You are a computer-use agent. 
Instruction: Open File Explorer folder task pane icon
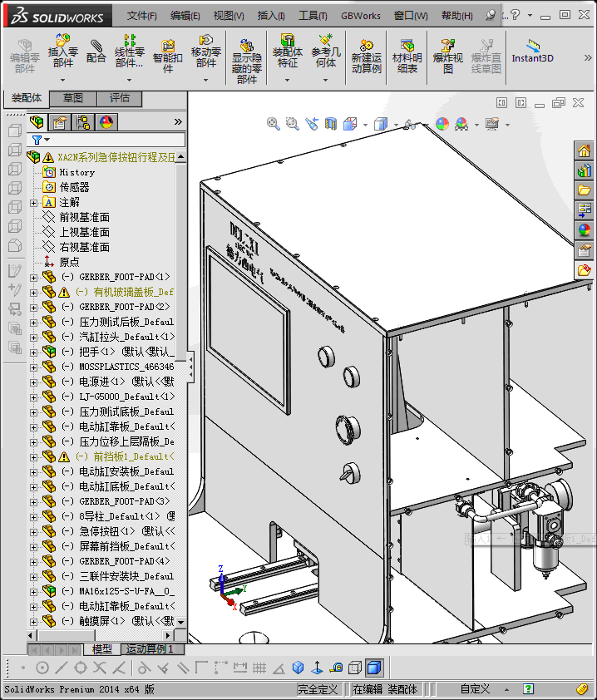pyautogui.click(x=584, y=190)
